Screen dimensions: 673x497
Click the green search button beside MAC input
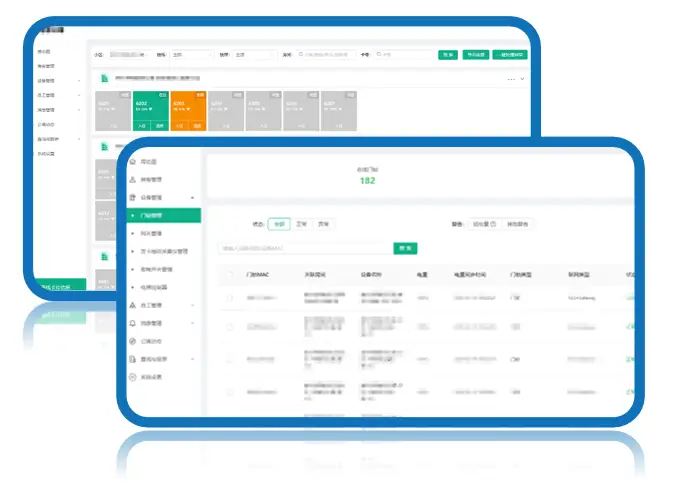coord(405,247)
